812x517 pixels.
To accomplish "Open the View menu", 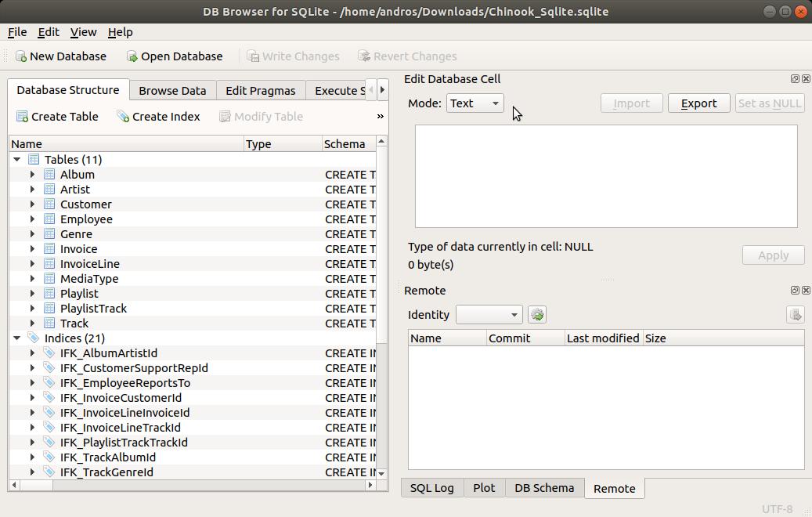I will pyautogui.click(x=83, y=32).
